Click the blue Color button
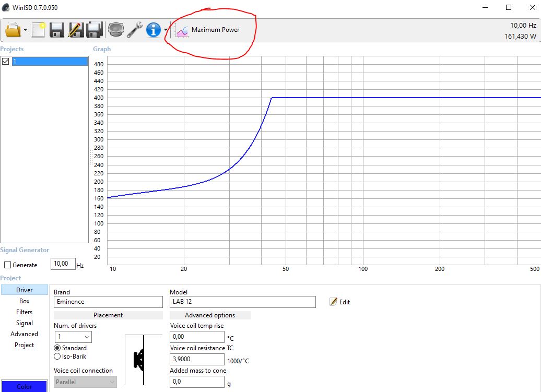This screenshot has height=392, width=541. coord(24,386)
